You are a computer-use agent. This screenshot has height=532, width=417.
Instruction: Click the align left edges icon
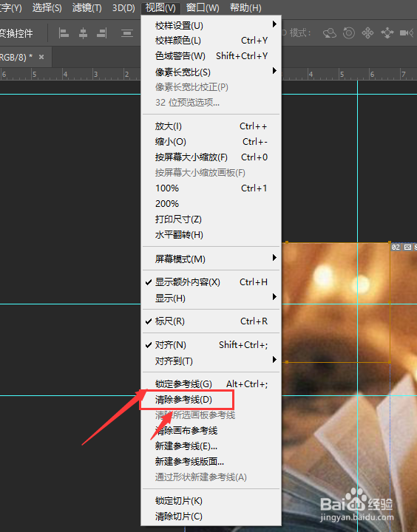coord(64,33)
